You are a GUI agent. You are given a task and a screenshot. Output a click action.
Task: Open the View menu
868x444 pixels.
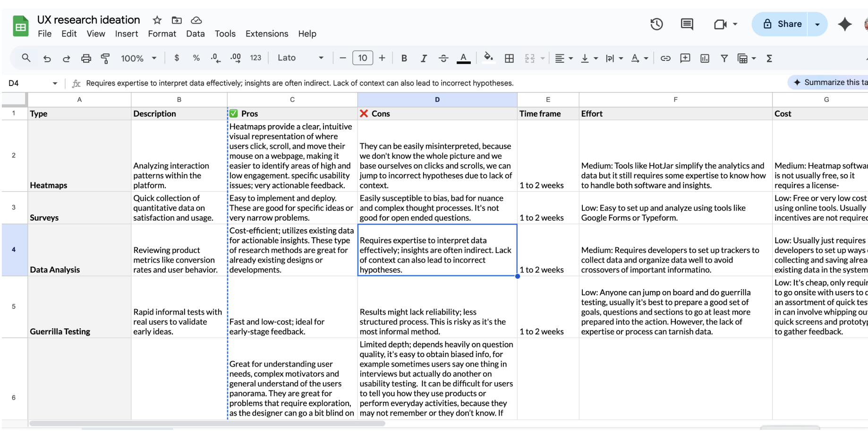(x=96, y=34)
